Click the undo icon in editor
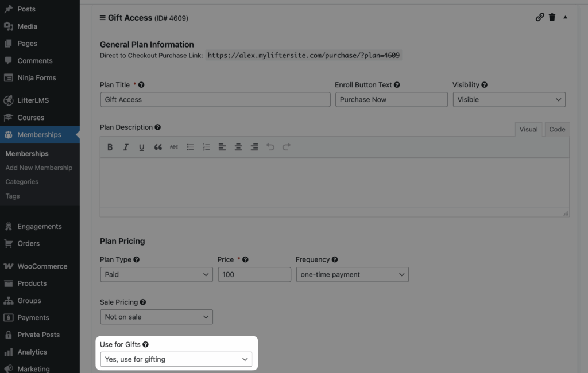The width and height of the screenshot is (588, 373). click(270, 147)
